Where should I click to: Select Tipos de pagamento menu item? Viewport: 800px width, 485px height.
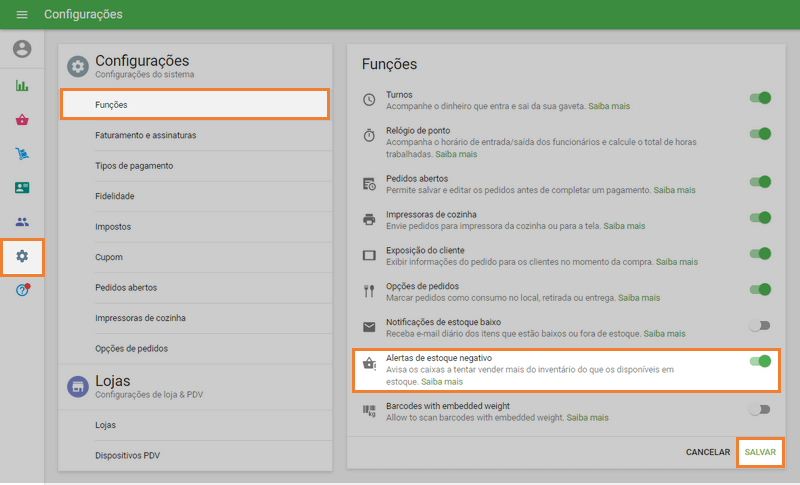pyautogui.click(x=135, y=166)
